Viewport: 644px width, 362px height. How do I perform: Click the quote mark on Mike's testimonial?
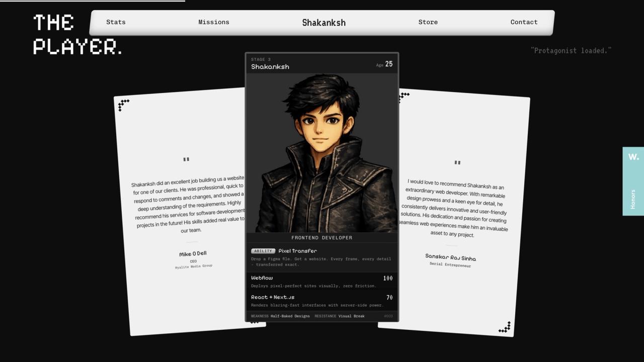[186, 160]
